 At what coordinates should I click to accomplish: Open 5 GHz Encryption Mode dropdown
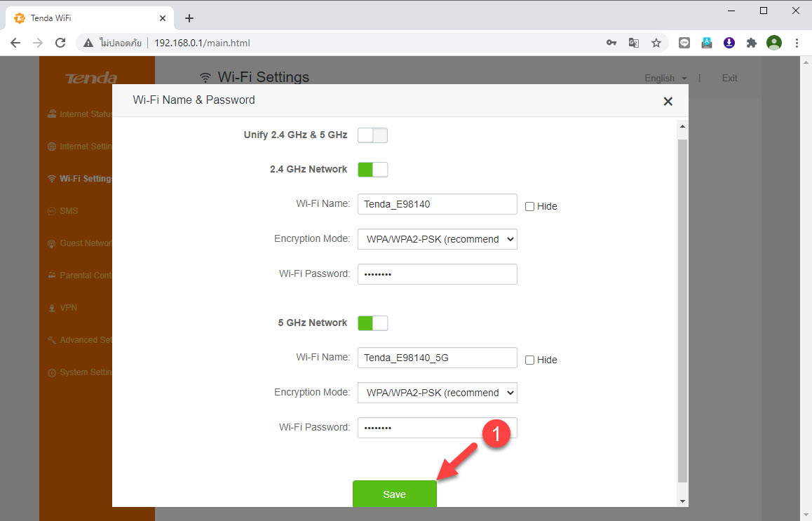437,393
